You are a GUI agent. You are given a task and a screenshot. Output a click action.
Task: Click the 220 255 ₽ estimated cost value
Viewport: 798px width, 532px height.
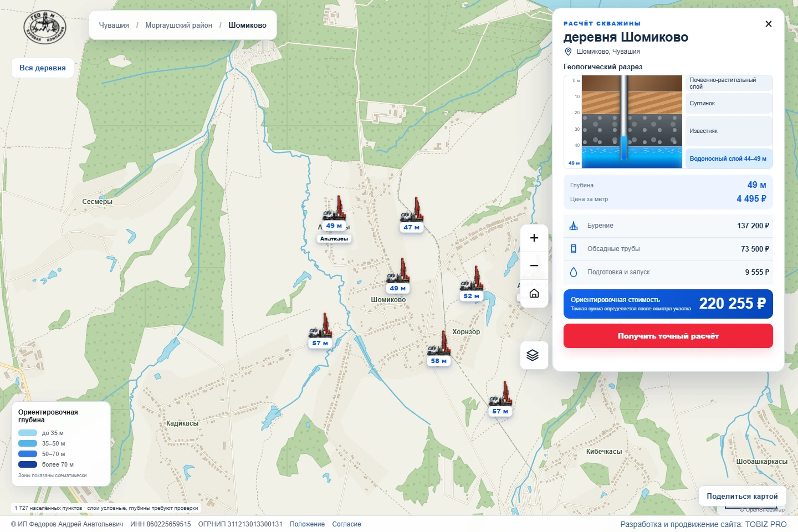(x=732, y=304)
